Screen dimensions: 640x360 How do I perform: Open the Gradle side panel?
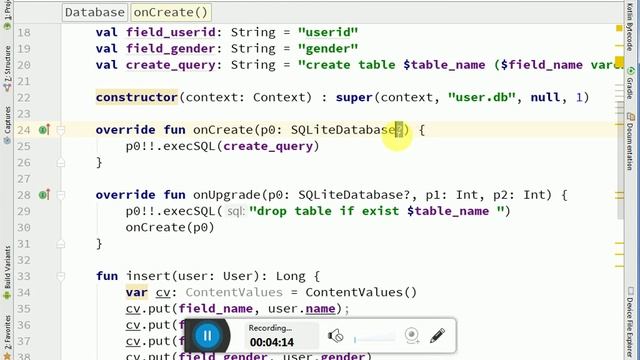[x=631, y=83]
